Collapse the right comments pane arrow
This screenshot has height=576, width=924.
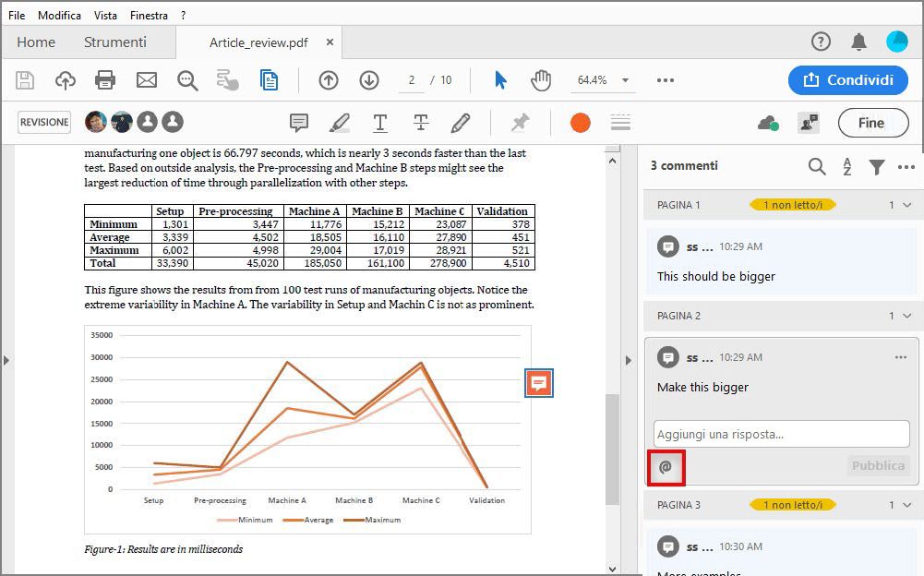(x=629, y=360)
